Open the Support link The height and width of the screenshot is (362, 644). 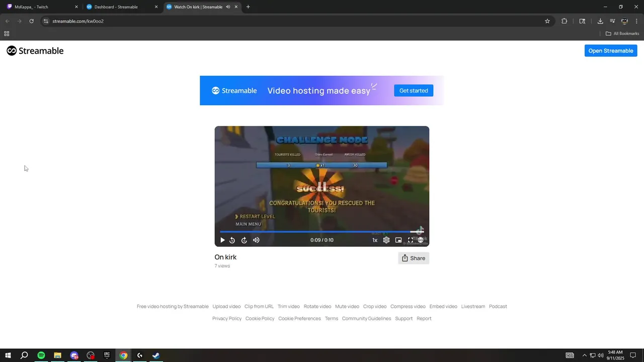[x=404, y=318]
